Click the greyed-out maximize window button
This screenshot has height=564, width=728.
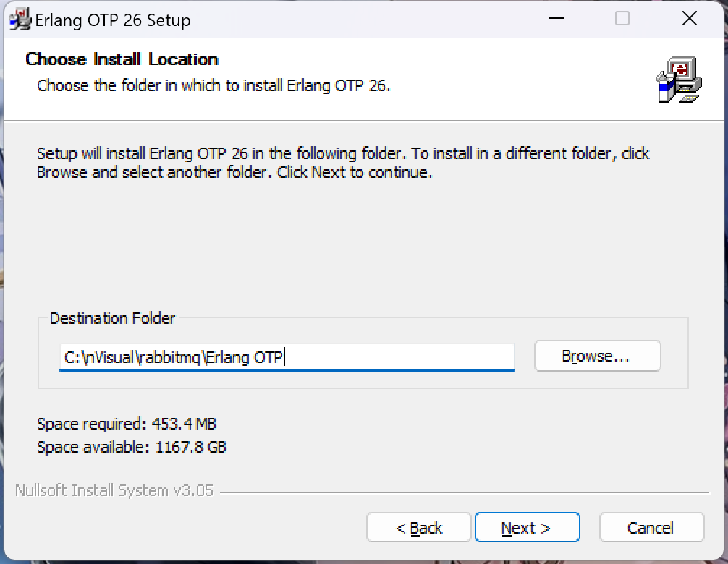coord(622,19)
